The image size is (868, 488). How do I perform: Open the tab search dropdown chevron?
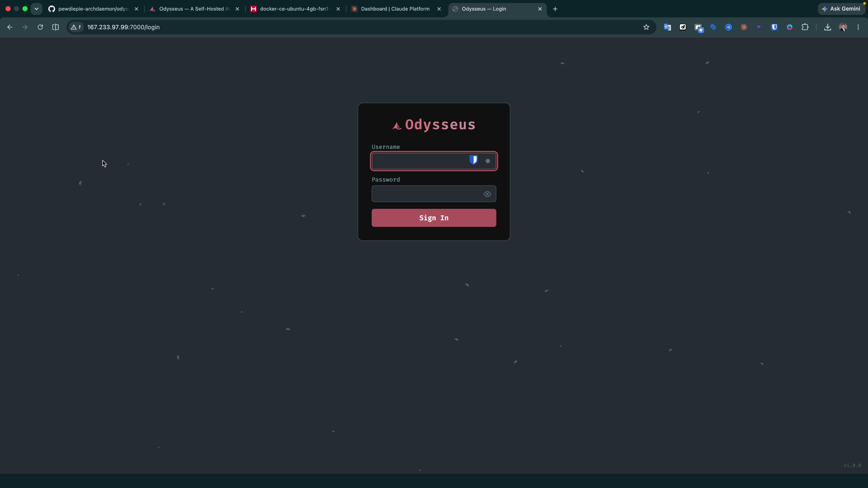coord(36,9)
